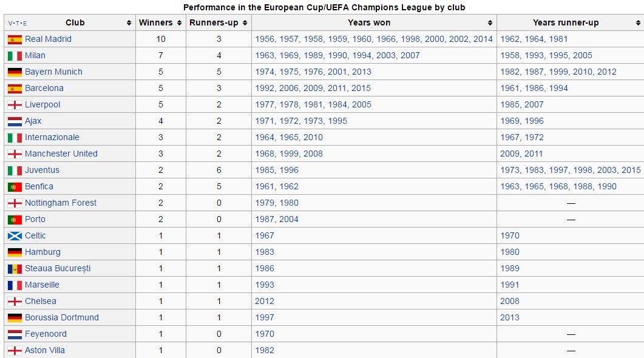Click the Portuguese flag beside Benfica
The width and height of the screenshot is (644, 358).
pyautogui.click(x=15, y=187)
